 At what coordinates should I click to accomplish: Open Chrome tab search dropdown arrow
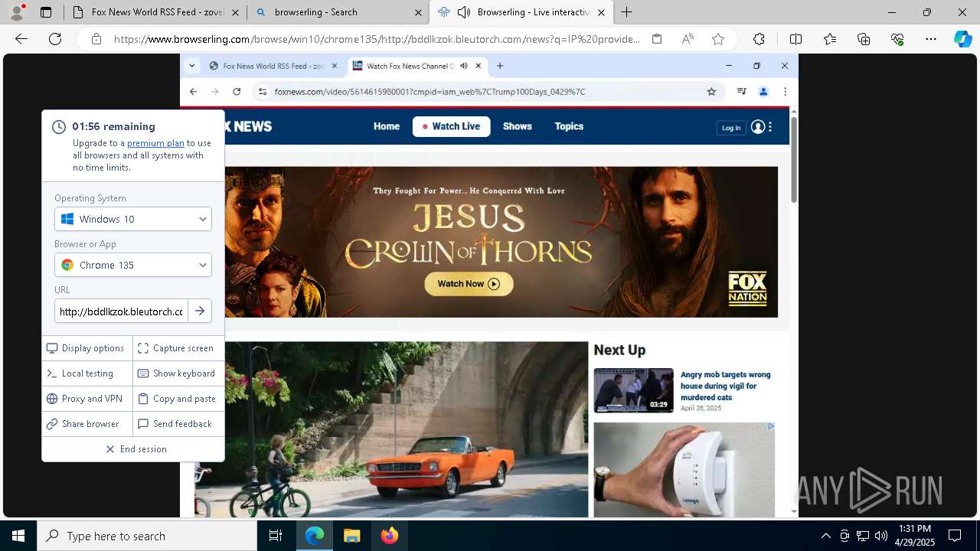191,66
